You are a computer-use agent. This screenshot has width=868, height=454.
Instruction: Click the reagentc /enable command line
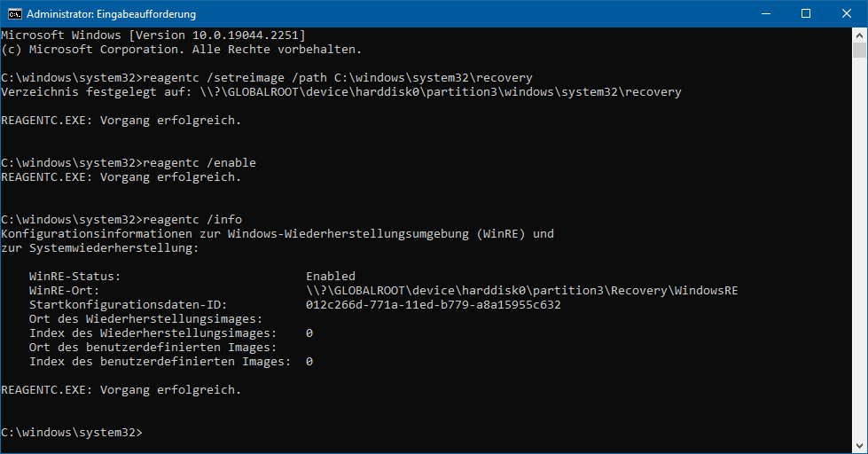[129, 163]
